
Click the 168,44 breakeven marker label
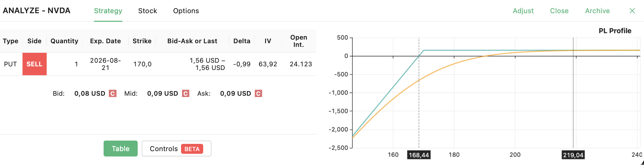[419, 155]
